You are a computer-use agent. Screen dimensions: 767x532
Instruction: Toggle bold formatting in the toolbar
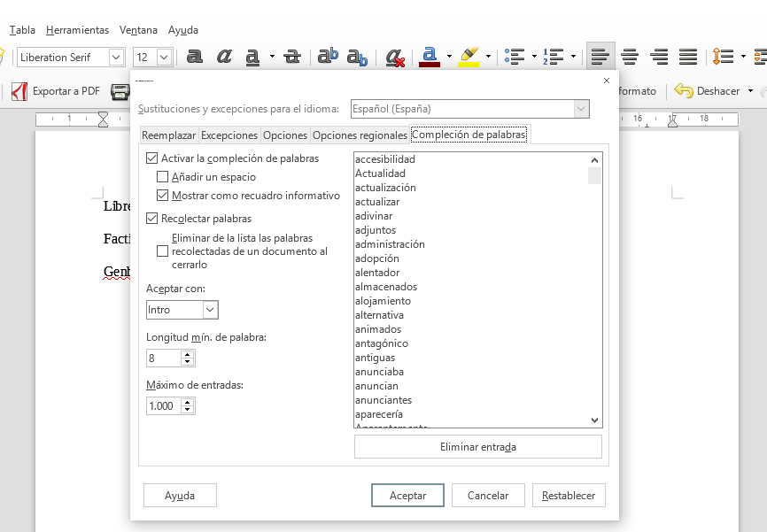[193, 57]
